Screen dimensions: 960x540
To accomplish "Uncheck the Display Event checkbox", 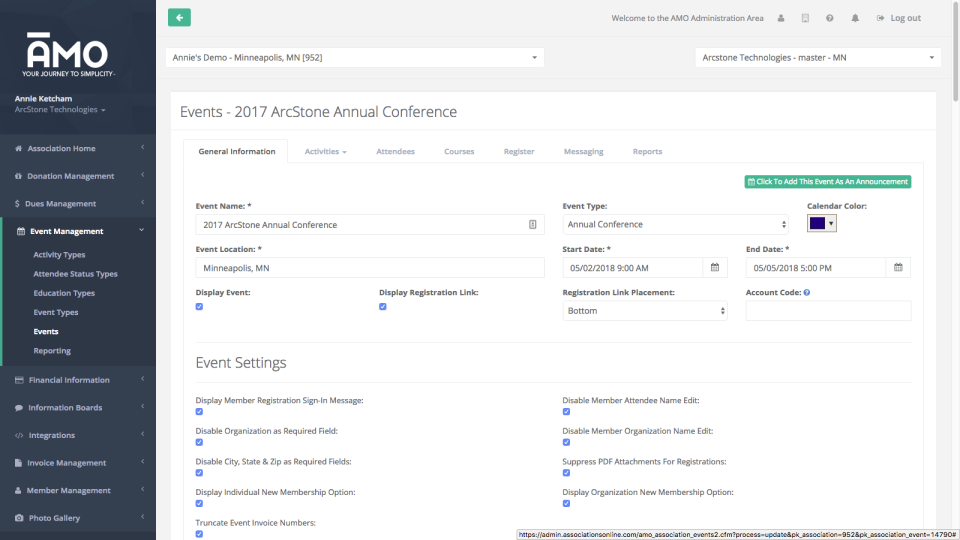I will 199,307.
